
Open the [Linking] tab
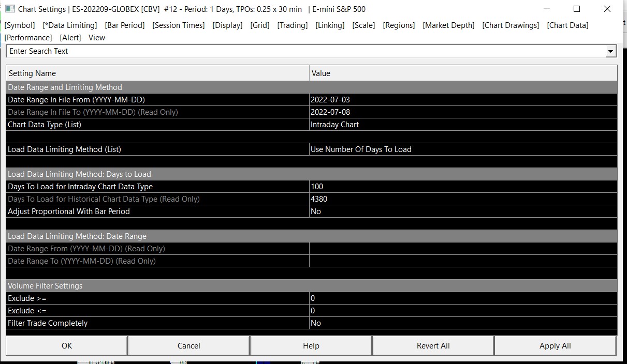click(x=330, y=25)
